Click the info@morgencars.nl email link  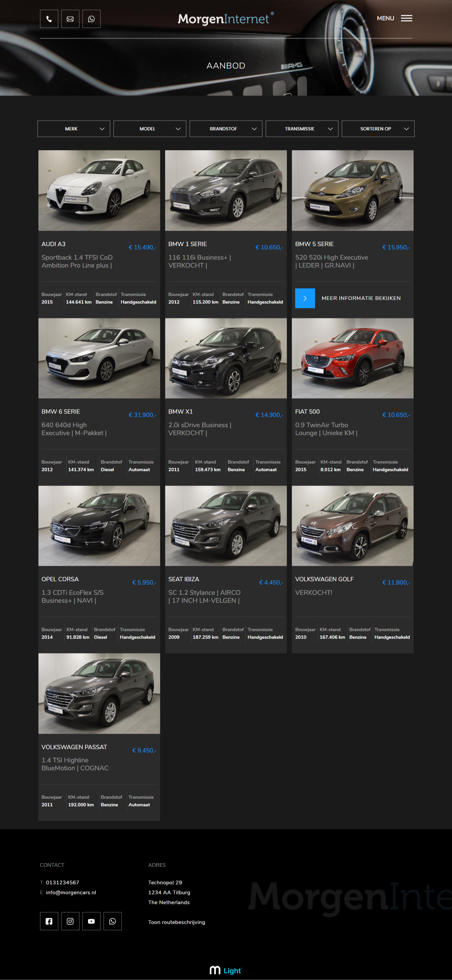(x=71, y=892)
